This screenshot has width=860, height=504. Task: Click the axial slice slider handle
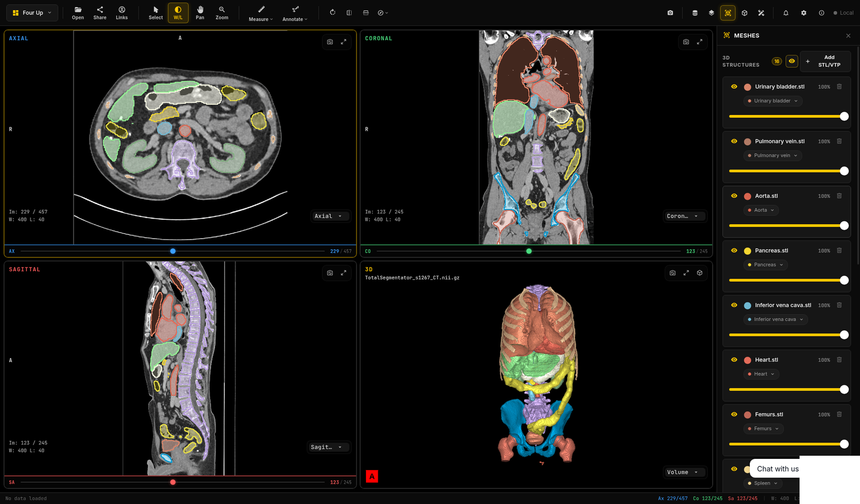pos(173,251)
